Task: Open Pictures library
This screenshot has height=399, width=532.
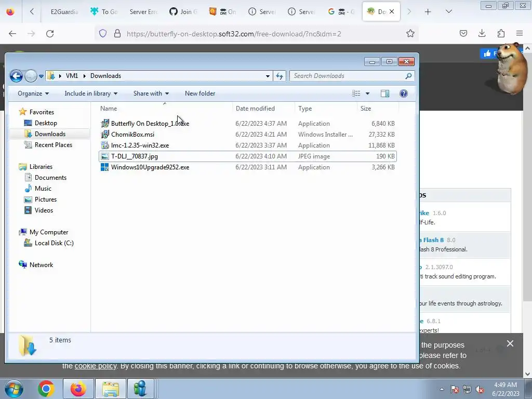Action: click(x=46, y=199)
